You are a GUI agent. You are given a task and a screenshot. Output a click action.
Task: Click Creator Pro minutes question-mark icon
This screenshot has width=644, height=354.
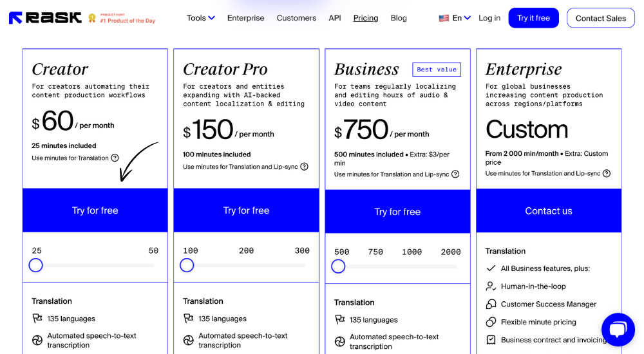pos(304,166)
